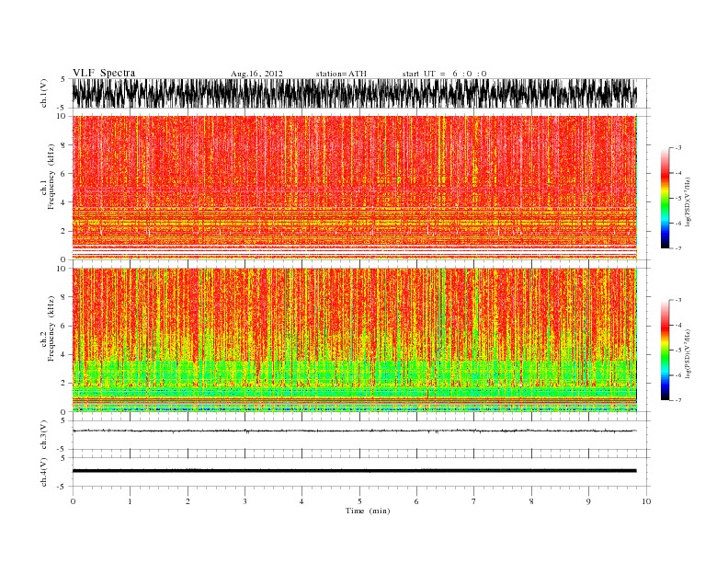
Task: Click time axis tick label "5"
Action: (359, 501)
